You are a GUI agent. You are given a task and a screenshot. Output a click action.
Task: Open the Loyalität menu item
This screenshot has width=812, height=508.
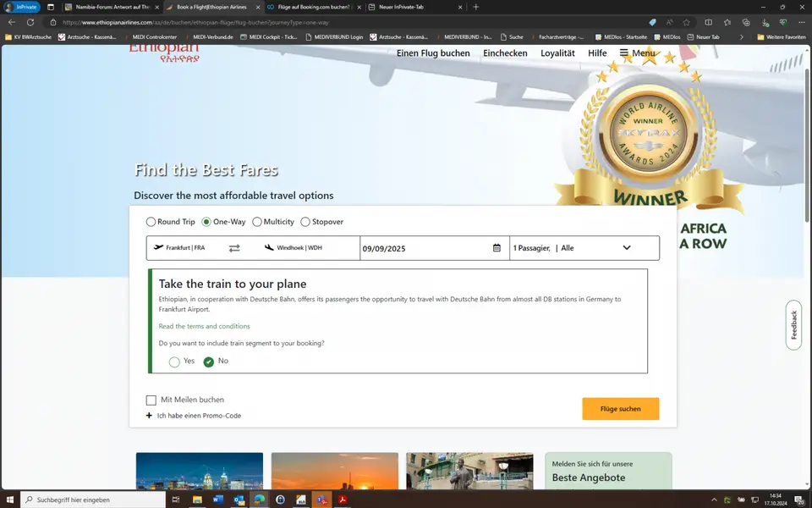pos(557,52)
